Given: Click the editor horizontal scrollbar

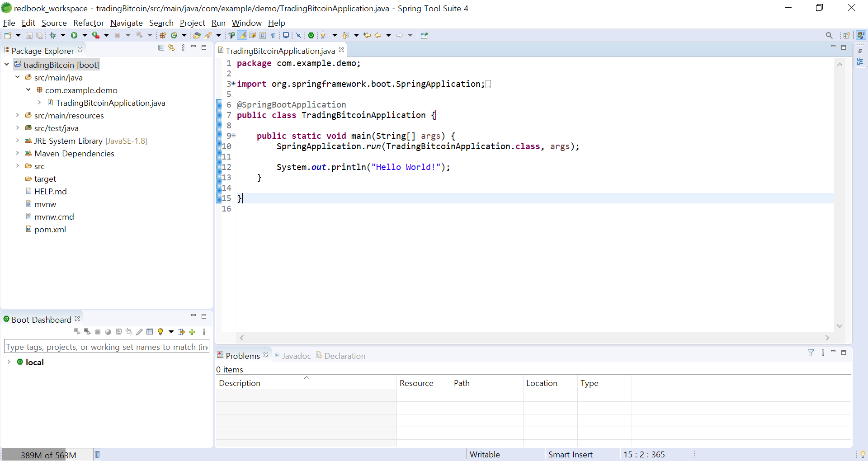Looking at the screenshot, I should click(x=534, y=338).
